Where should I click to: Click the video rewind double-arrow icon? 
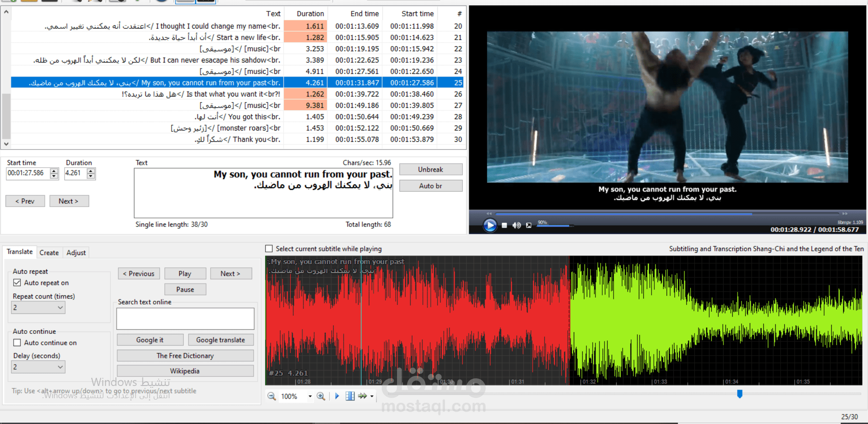tap(489, 213)
